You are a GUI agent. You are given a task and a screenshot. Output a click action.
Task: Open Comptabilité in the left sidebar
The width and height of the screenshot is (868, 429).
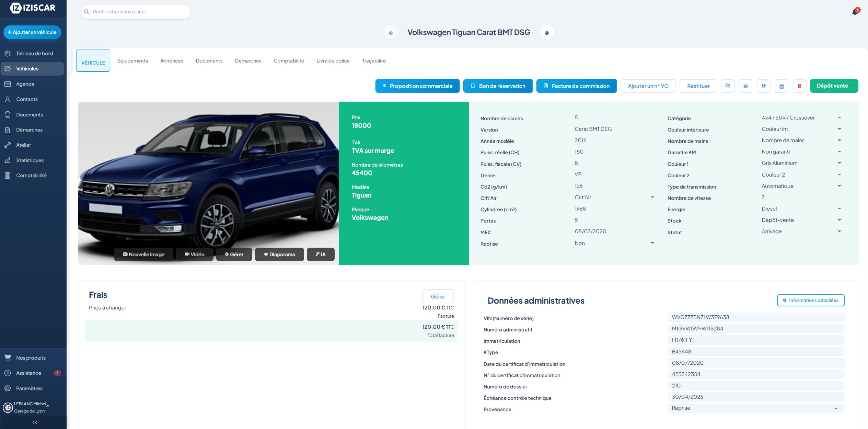click(32, 176)
